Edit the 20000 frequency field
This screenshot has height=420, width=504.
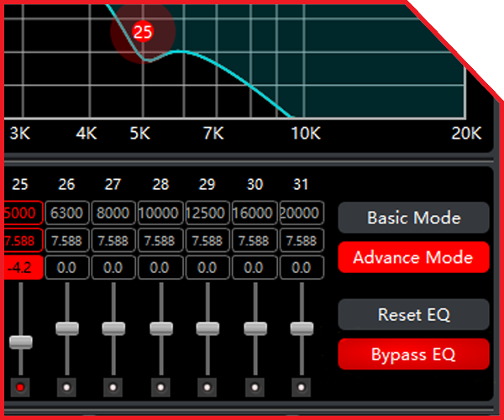302,213
